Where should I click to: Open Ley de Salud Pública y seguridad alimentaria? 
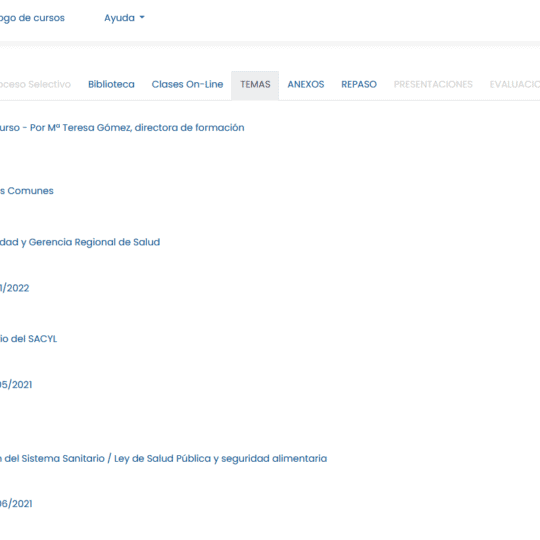tap(220, 459)
